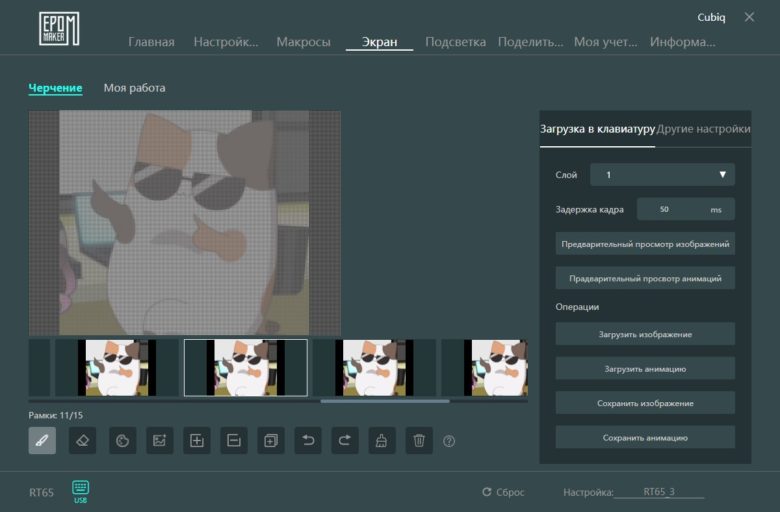Open the Поделиться tab
780x512 pixels.
point(530,42)
